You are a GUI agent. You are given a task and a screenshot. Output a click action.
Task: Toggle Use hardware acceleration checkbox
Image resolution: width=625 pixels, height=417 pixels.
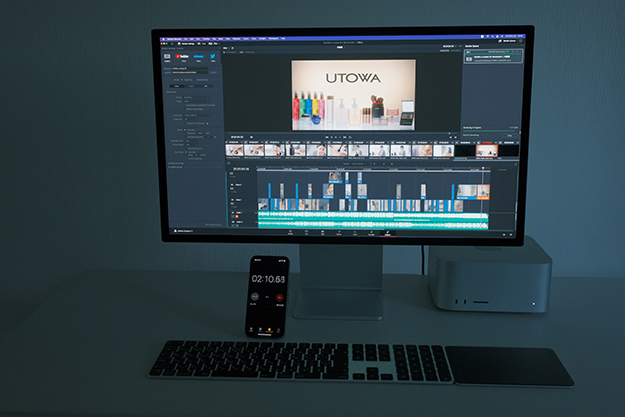[184, 105]
